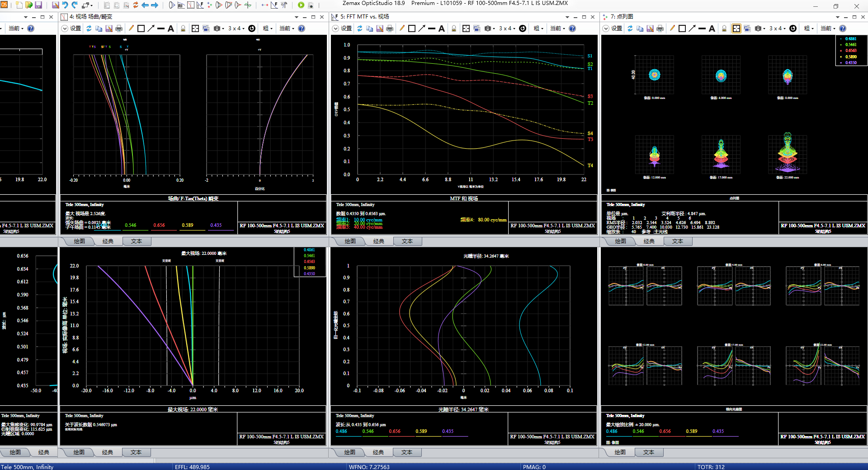Viewport: 868px width, 470px height.
Task: Click the 绘图 tab under the left focal shift plot
Action: [15, 452]
